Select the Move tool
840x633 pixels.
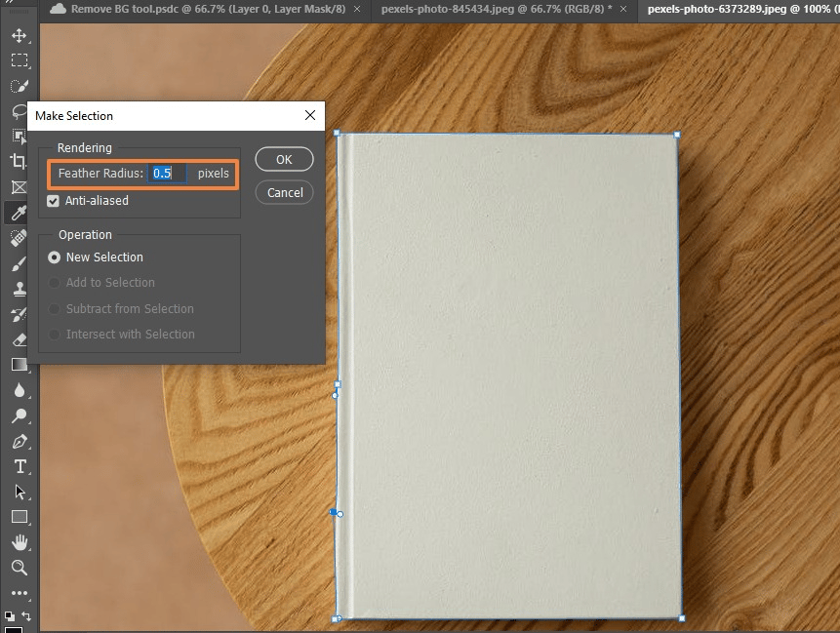click(19, 36)
